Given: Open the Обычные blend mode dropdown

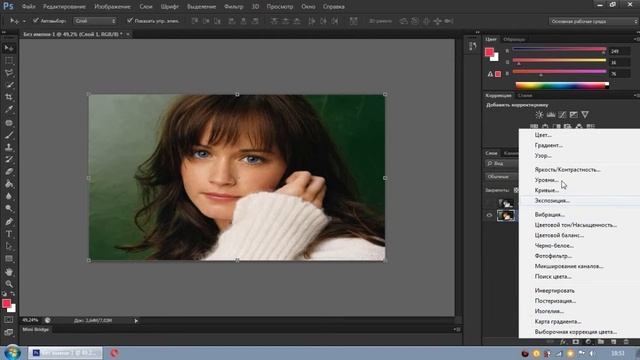Looking at the screenshot, I should [x=502, y=177].
